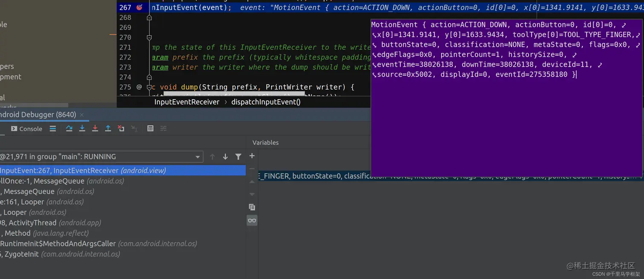The height and width of the screenshot is (279, 644).
Task: Select the ActivityThread (android.app) stack frame
Action: [123, 222]
